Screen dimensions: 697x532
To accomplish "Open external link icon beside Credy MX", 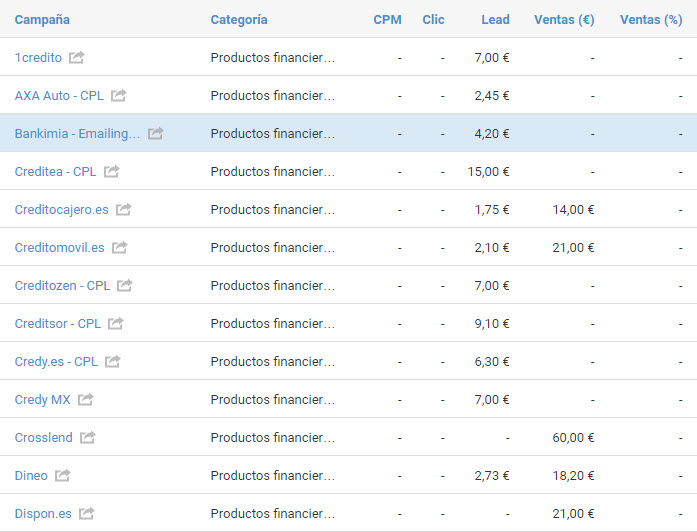I will tap(85, 399).
